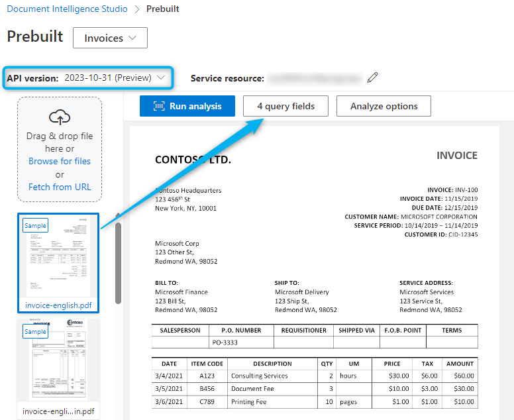Click the BILL TO: label
Screen dimensions: 514x420
click(166, 283)
